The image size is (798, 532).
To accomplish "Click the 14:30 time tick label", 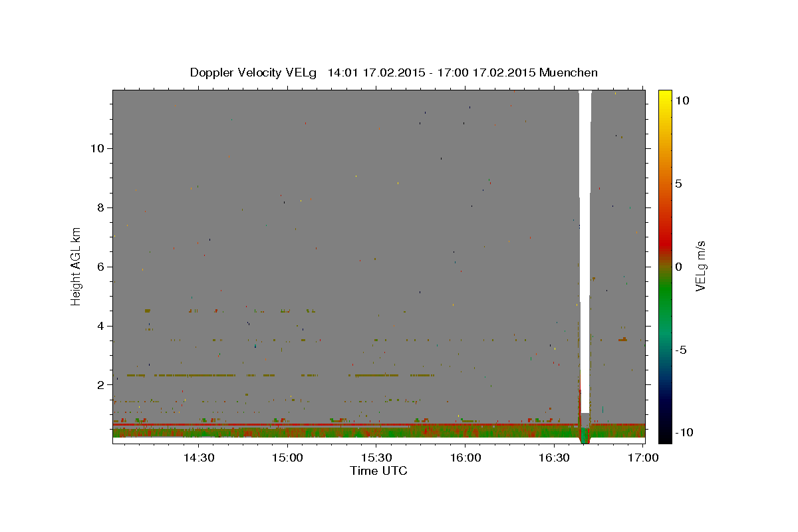I will tap(198, 458).
